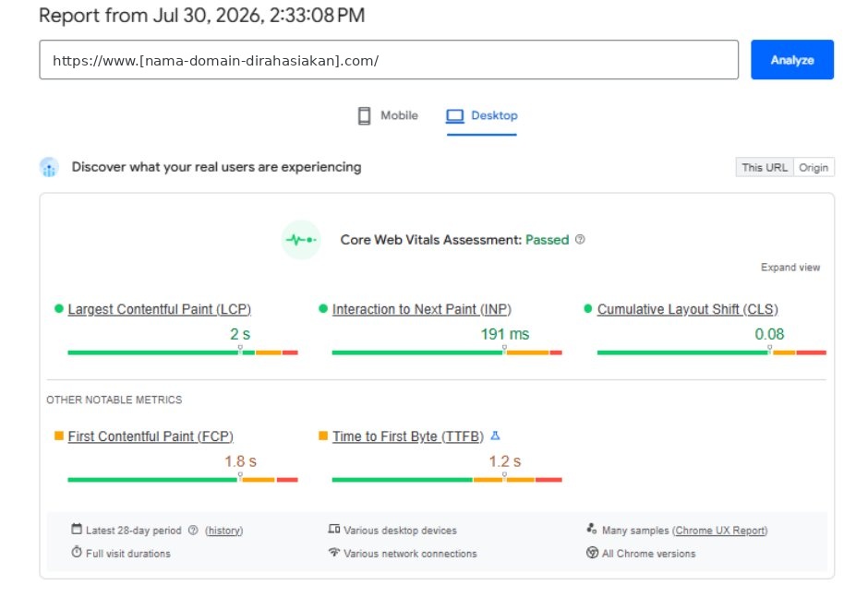This screenshot has height=609, width=868.
Task: Click the INP value 191 ms
Action: pyautogui.click(x=505, y=334)
